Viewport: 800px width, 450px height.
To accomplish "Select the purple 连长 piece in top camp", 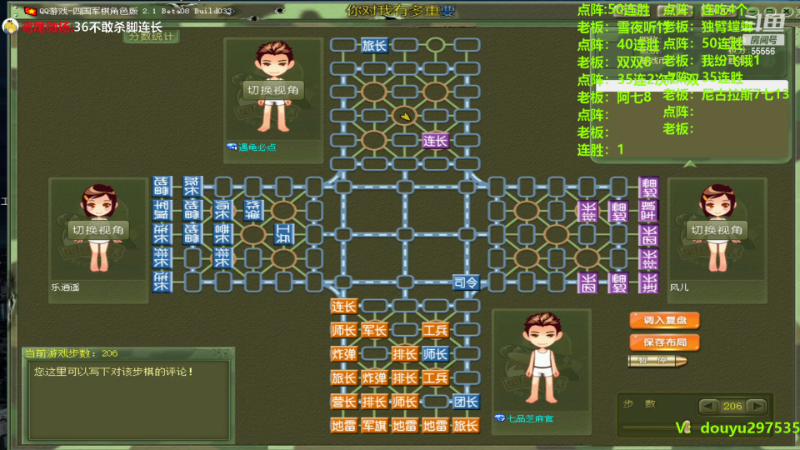I will [435, 140].
